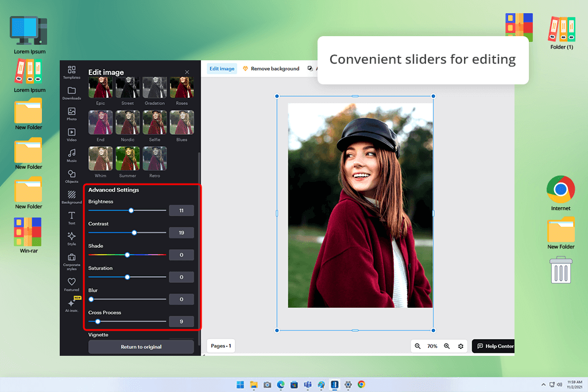Click the Saturation slider handle
588x392 pixels.
[127, 277]
